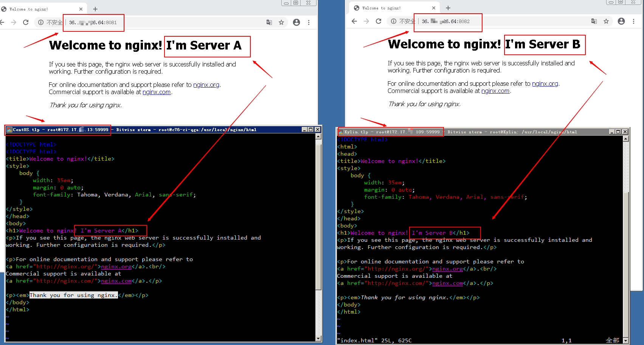Image resolution: width=644 pixels, height=345 pixels.
Task: Open nginx.org link on Server B page
Action: [545, 84]
